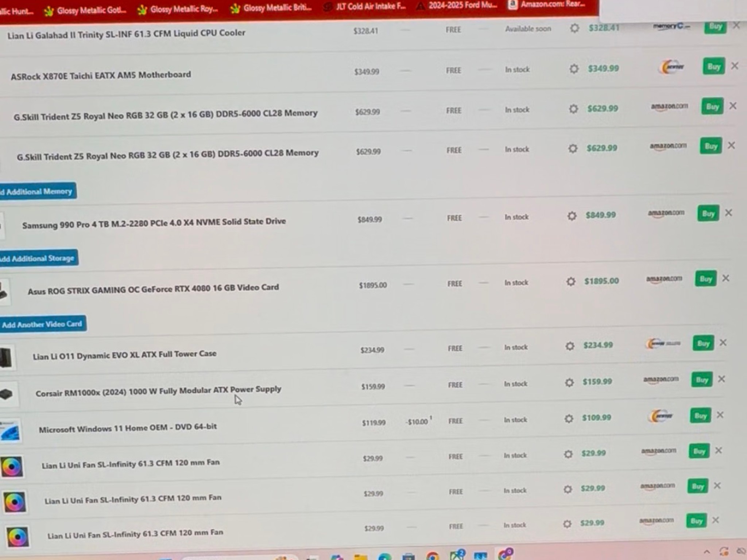Click the green $849.99 price for Samsung 990 Pro

point(601,215)
